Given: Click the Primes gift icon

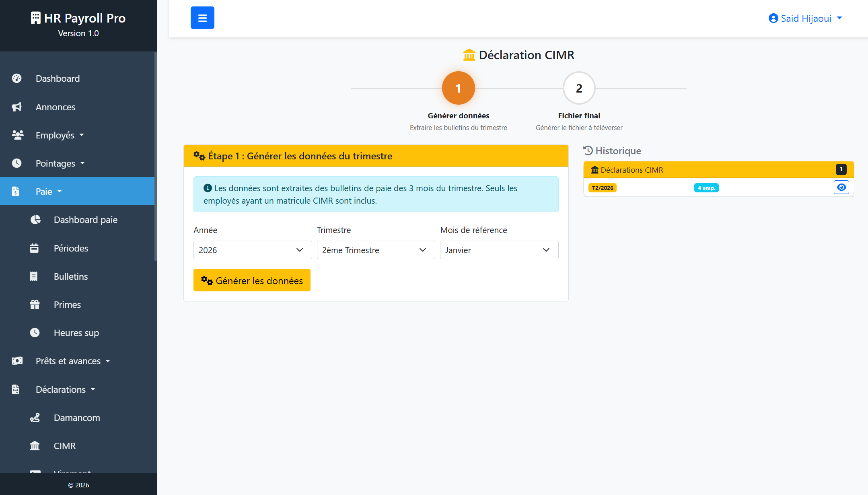Looking at the screenshot, I should (x=35, y=305).
